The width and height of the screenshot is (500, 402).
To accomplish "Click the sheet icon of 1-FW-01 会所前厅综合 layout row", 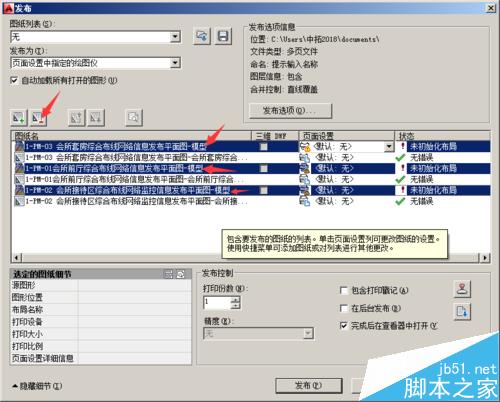I will 20,180.
